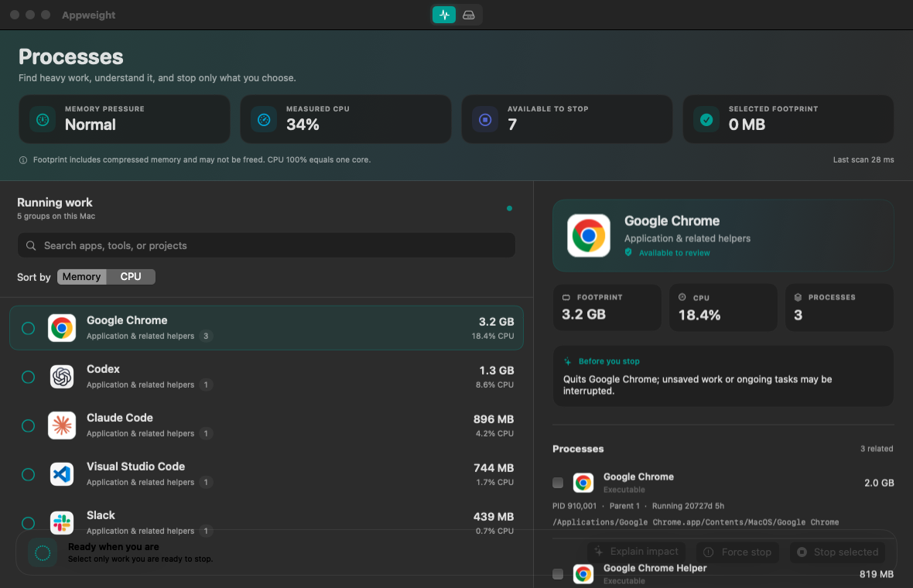Click the 5 groups on this Mac text
Image resolution: width=913 pixels, height=588 pixels.
coord(56,217)
